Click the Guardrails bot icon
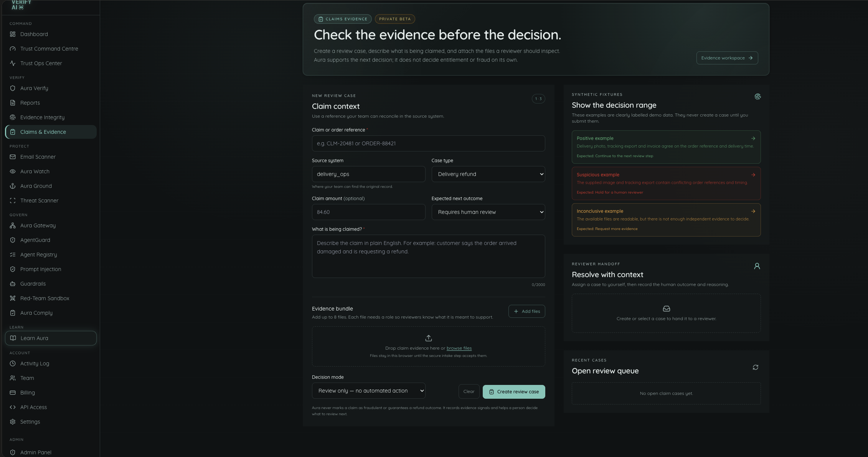The width and height of the screenshot is (868, 457). (x=13, y=284)
